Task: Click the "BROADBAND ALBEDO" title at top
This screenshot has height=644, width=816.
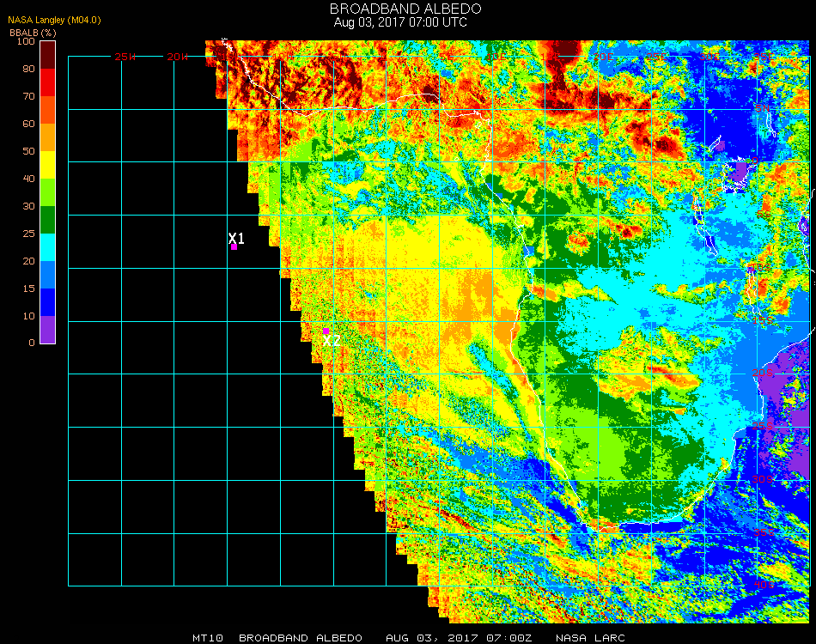Action: click(x=405, y=9)
